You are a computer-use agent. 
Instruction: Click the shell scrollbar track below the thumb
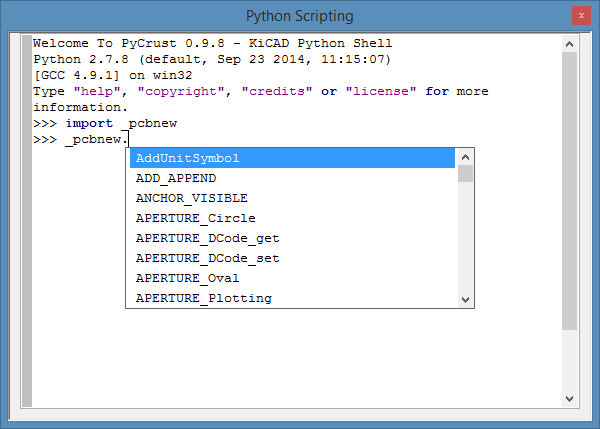[569, 360]
